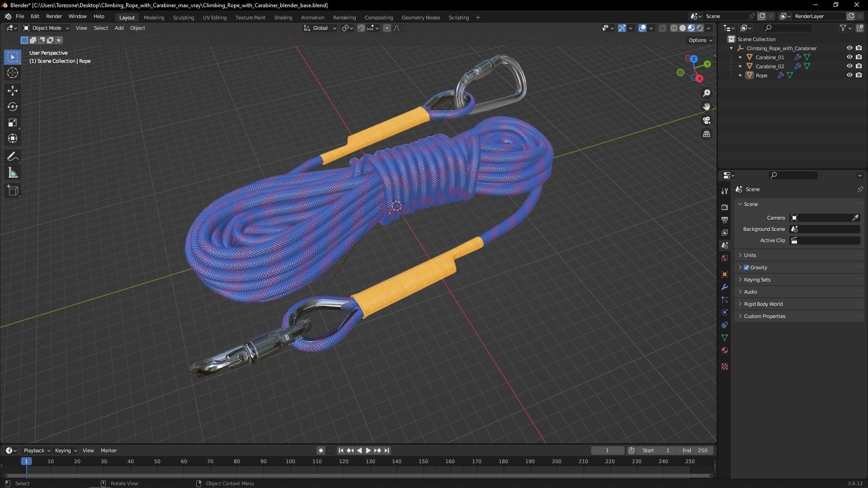Click the Camera selection field
Image resolution: width=868 pixels, height=488 pixels.
point(820,218)
